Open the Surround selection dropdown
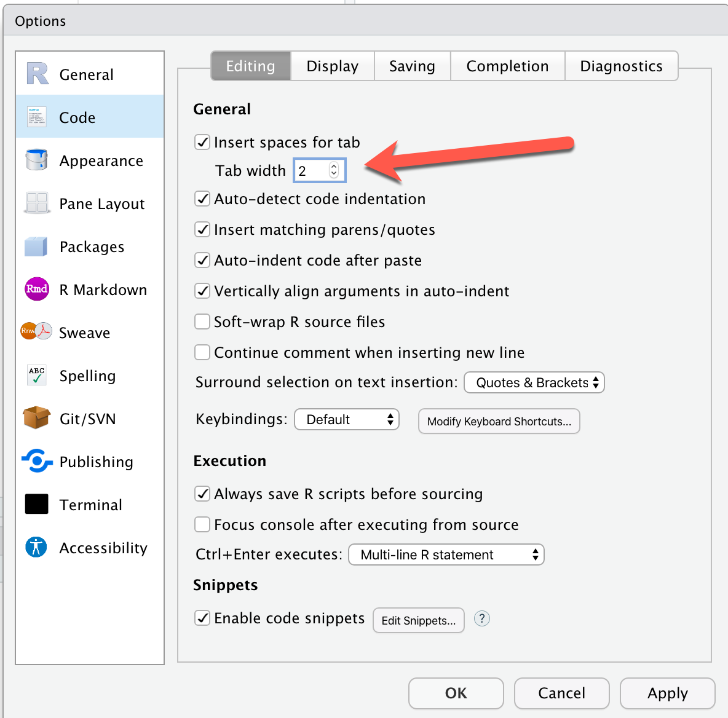This screenshot has width=728, height=718. coord(534,382)
